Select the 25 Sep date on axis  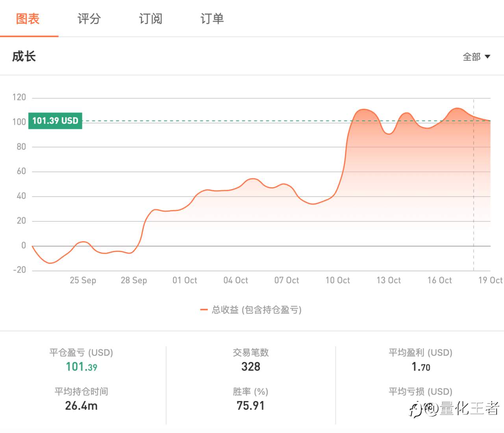click(83, 280)
